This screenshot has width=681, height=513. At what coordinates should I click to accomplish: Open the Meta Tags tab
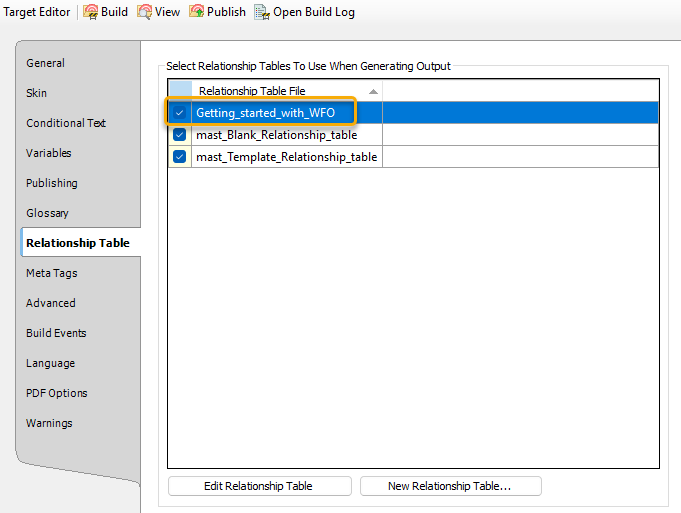tap(52, 273)
